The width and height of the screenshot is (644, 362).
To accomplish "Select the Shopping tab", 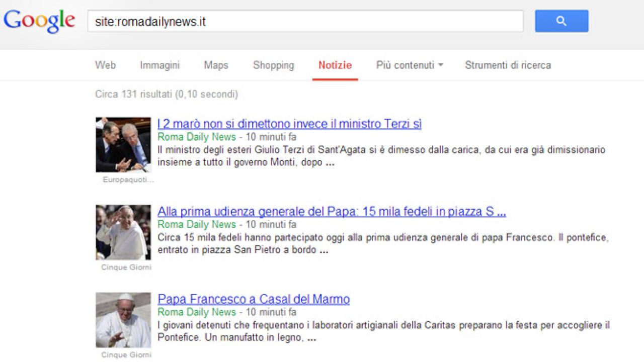I will (273, 65).
